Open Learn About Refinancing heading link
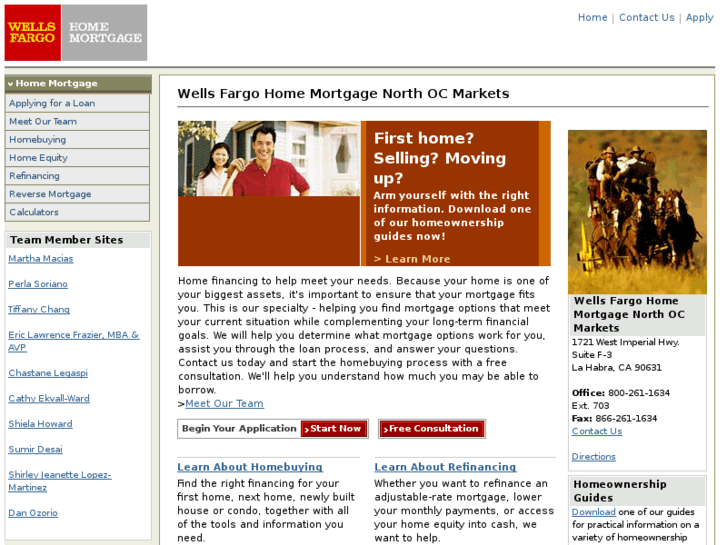The width and height of the screenshot is (727, 545). [x=445, y=467]
